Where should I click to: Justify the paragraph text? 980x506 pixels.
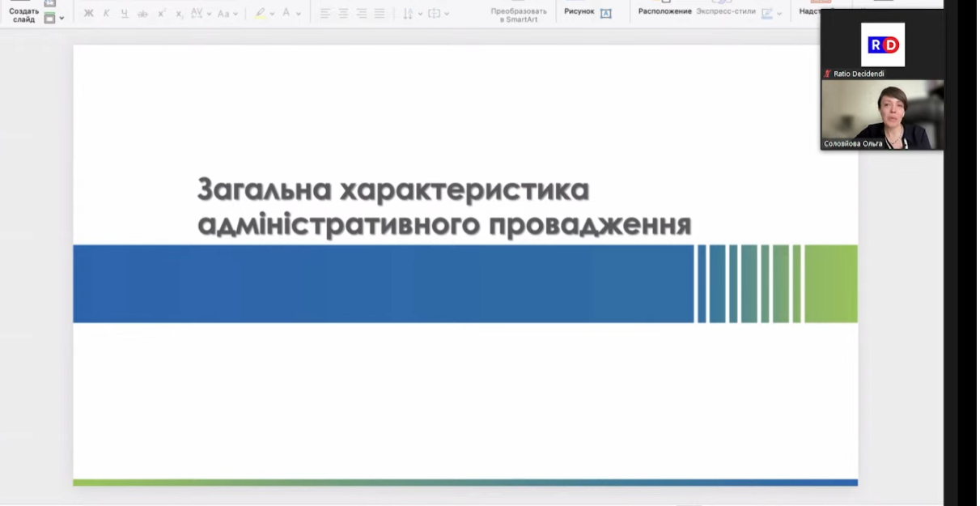click(379, 14)
